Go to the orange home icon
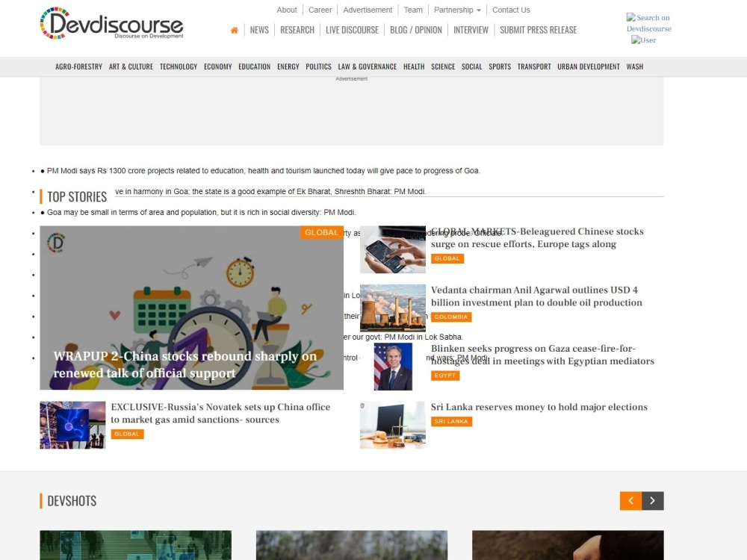The image size is (747, 560). click(234, 31)
